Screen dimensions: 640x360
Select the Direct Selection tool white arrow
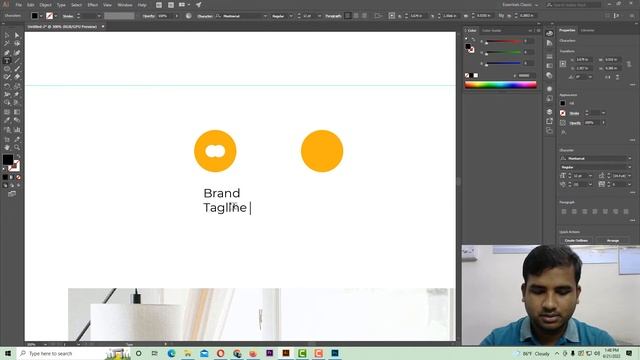click(17, 36)
